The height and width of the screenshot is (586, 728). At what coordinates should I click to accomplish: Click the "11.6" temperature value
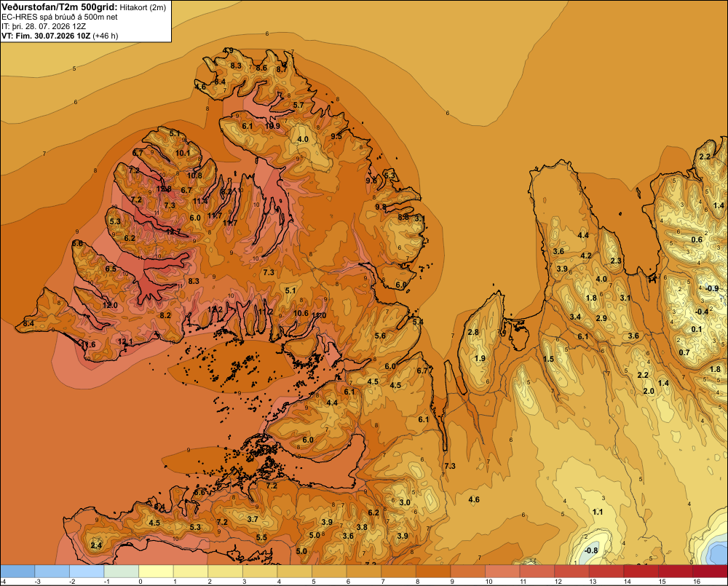(88, 344)
